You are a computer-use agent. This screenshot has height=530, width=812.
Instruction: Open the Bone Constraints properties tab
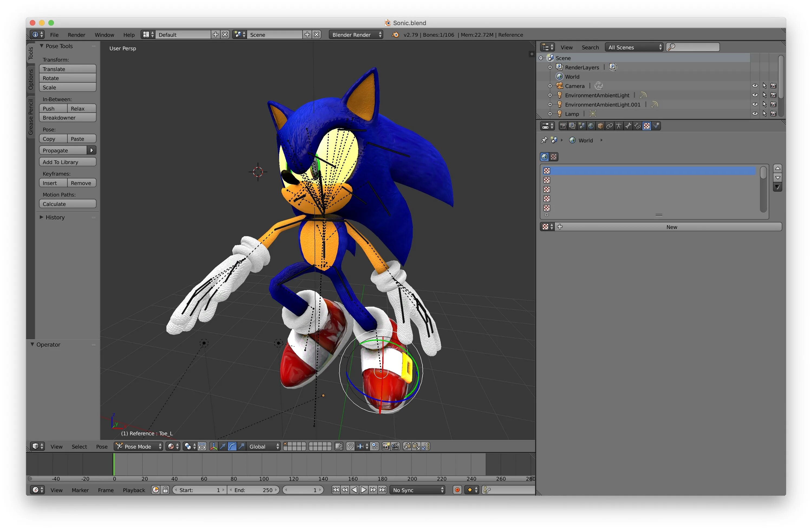tap(637, 126)
